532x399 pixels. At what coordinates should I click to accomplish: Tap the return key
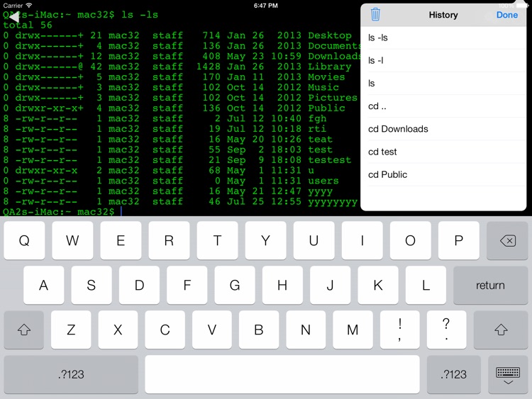490,285
